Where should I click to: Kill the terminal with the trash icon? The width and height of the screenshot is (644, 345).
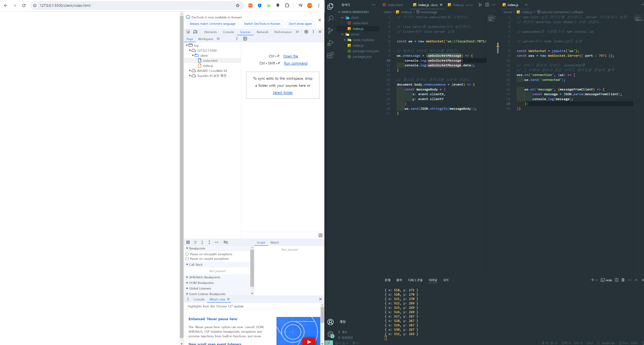(x=623, y=280)
